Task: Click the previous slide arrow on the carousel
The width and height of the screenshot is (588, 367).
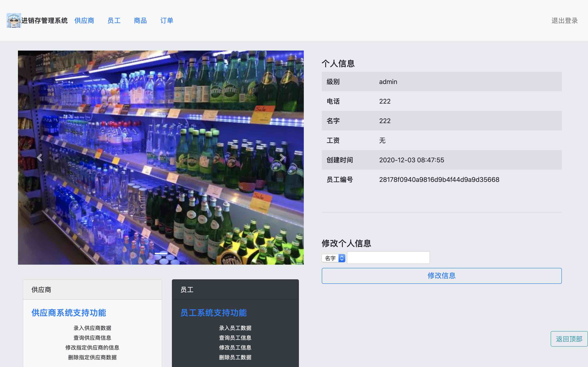Action: (39, 158)
